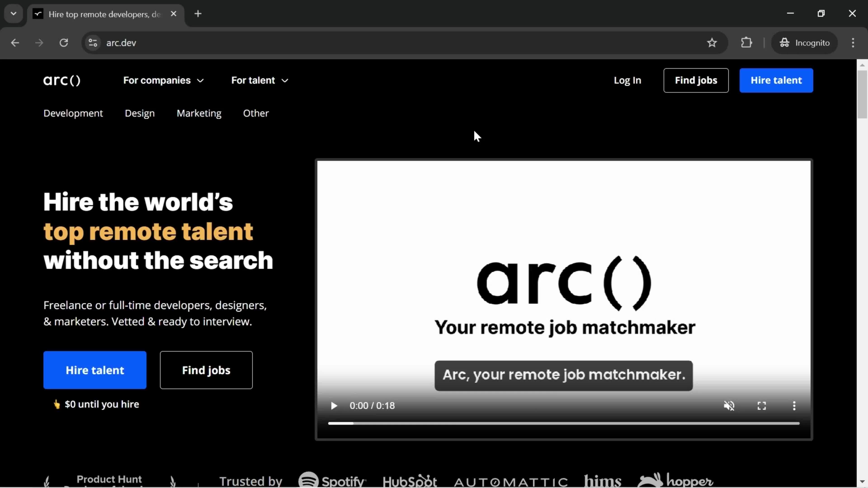Expand the For talent menu
The width and height of the screenshot is (868, 488).
(259, 80)
